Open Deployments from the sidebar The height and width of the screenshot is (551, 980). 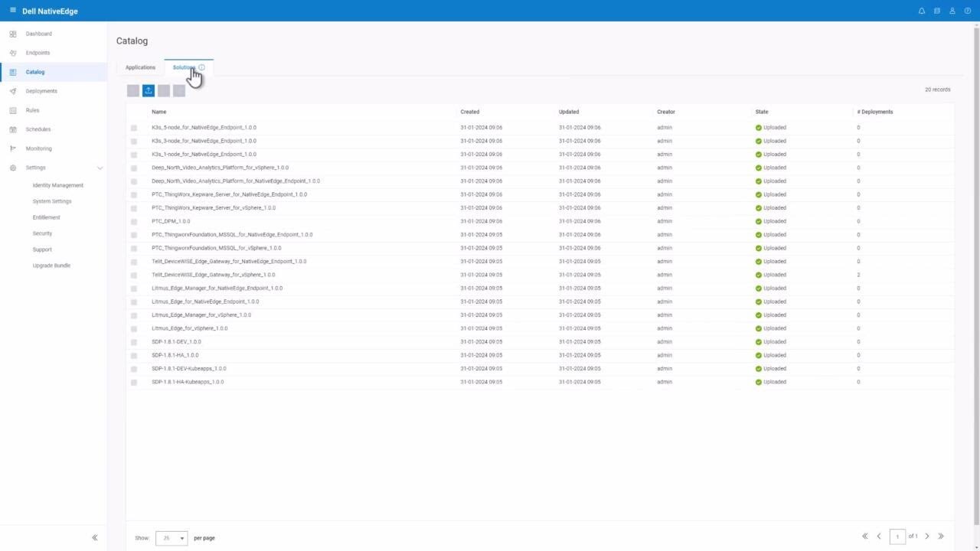(41, 91)
